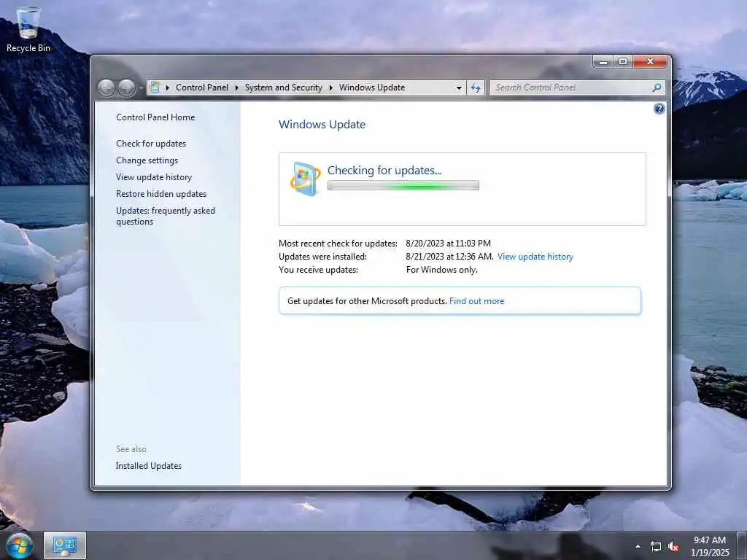The width and height of the screenshot is (747, 560).
Task: Click the Checking for updates... text
Action: [384, 171]
